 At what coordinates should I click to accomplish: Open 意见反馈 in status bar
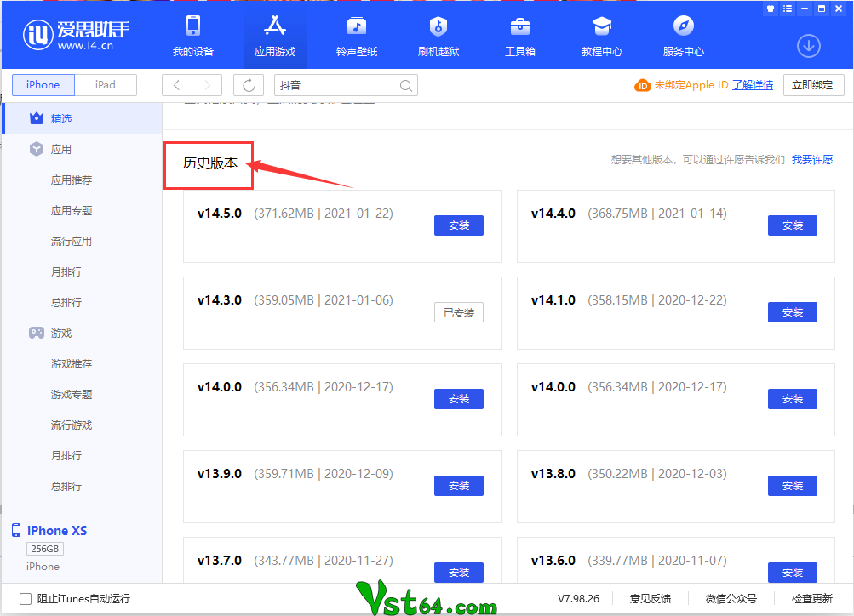[x=651, y=599]
